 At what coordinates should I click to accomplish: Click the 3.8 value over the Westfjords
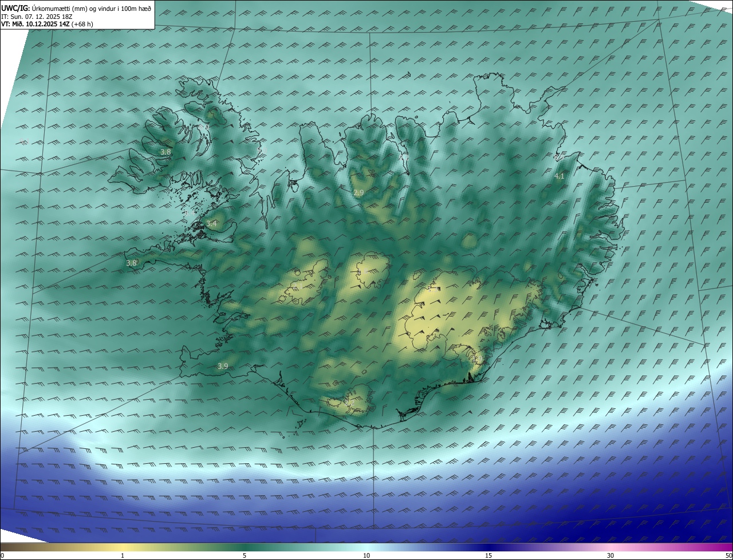pos(165,152)
